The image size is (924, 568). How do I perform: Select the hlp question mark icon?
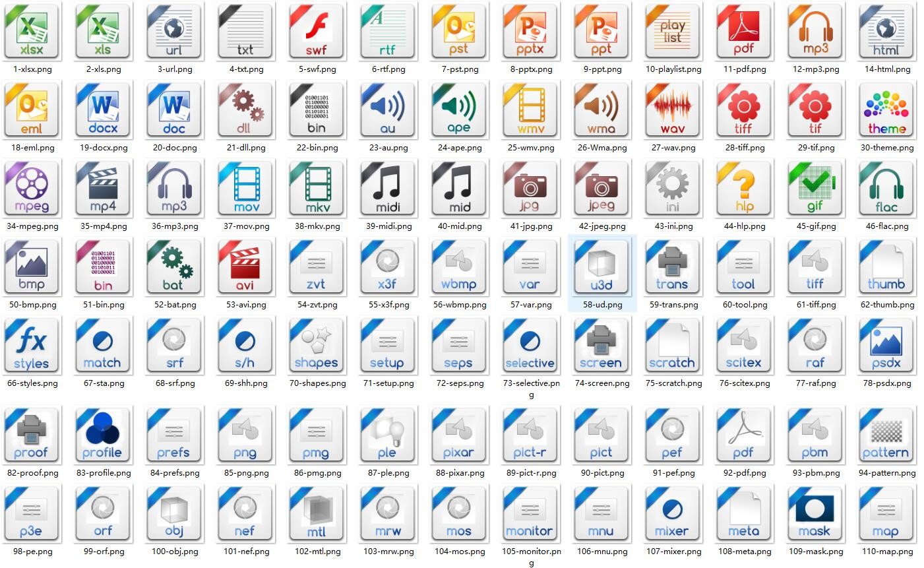(744, 189)
